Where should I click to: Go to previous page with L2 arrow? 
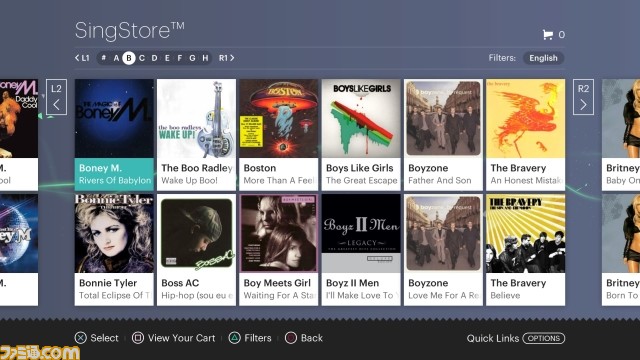pyautogui.click(x=56, y=97)
